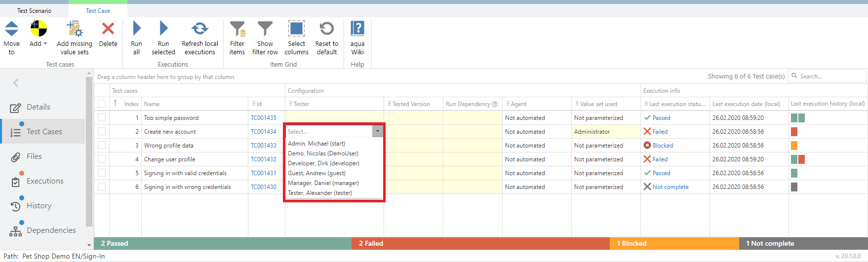868x262 pixels.
Task: Open test case link TC001435
Action: (x=263, y=118)
